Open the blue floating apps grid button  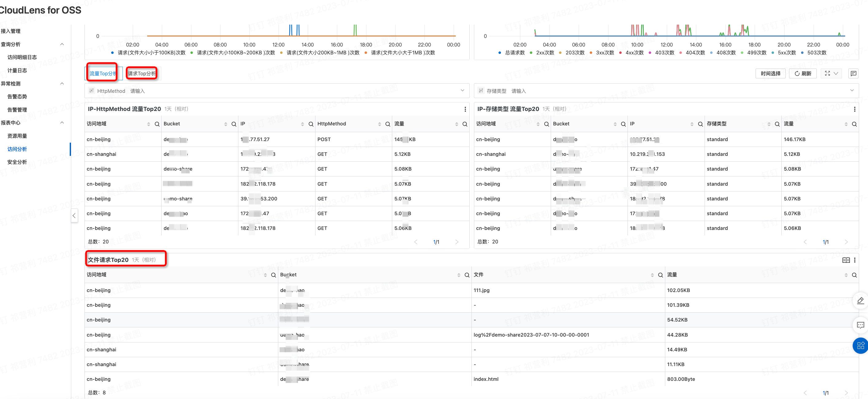click(860, 346)
